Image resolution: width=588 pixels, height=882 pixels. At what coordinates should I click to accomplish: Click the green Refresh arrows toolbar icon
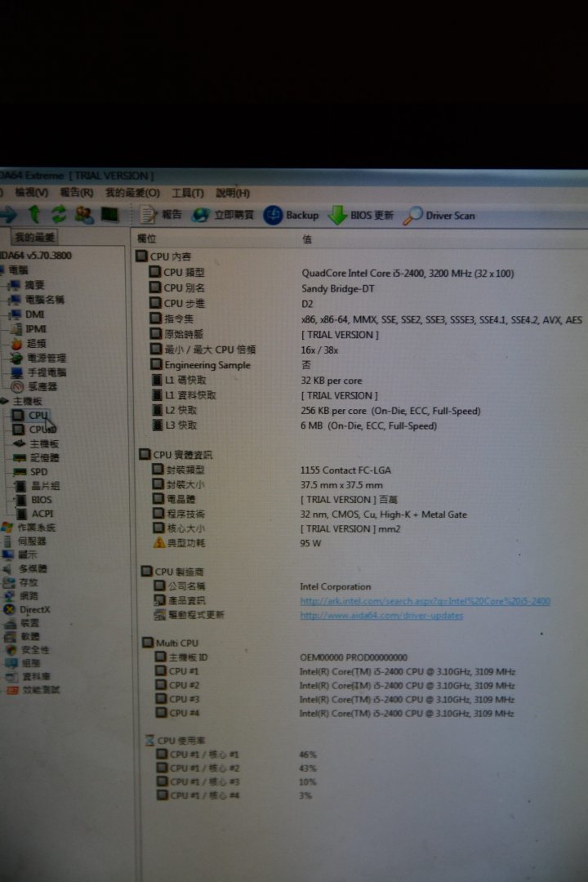point(59,214)
